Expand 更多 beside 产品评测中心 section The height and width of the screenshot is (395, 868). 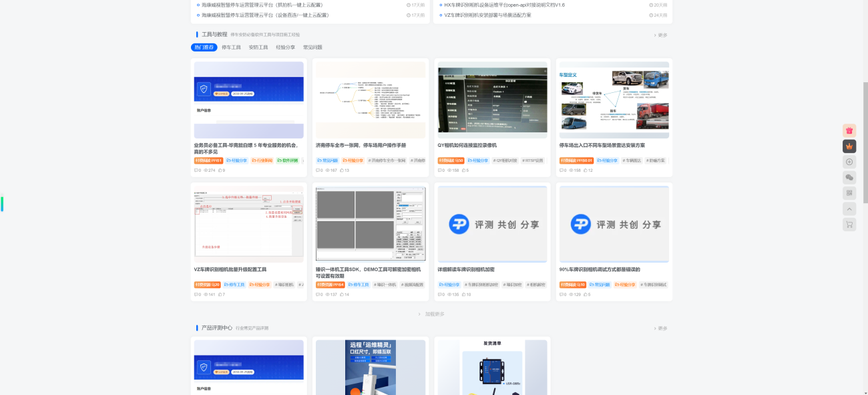(661, 328)
